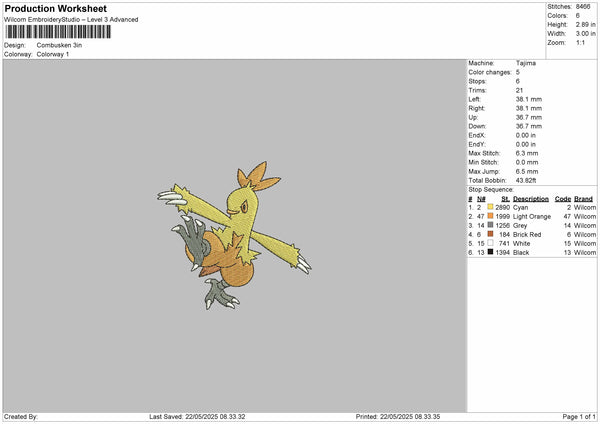Click the 'St.' column header
Screen dimensions: 600x424
click(505, 199)
